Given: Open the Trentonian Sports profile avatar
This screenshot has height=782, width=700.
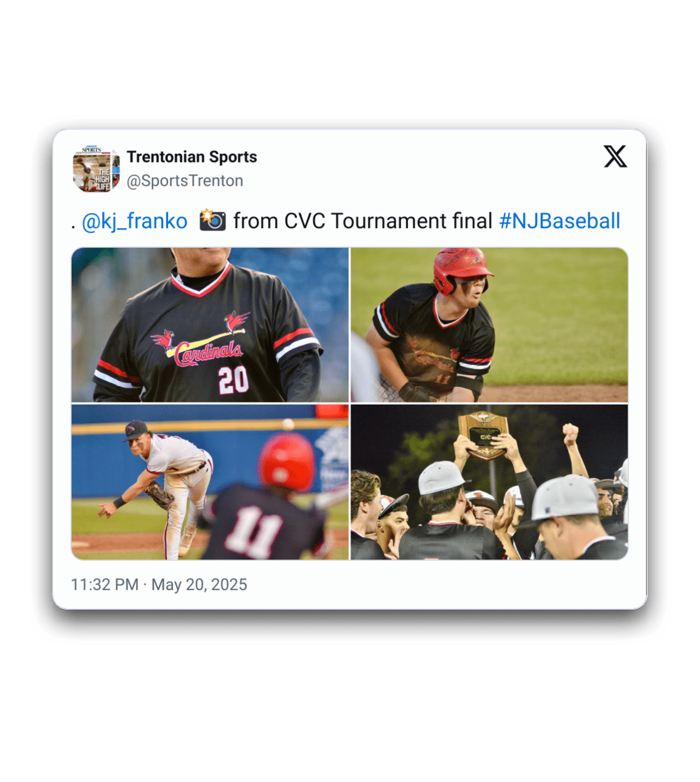Looking at the screenshot, I should [96, 169].
